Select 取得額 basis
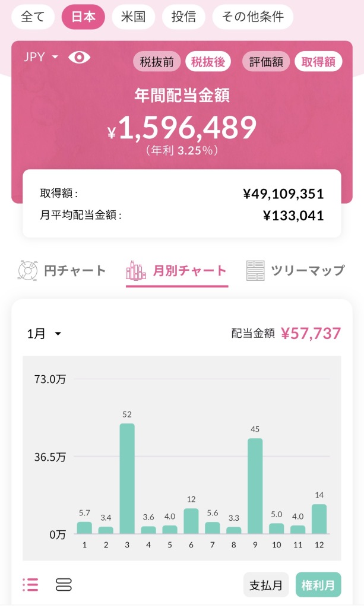Image resolution: width=364 pixels, height=608 pixels. 318,62
